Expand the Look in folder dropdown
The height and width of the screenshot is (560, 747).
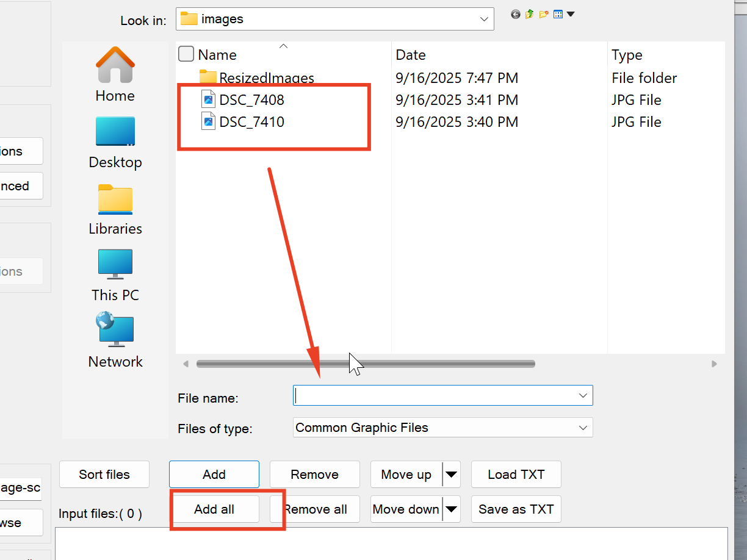[485, 20]
